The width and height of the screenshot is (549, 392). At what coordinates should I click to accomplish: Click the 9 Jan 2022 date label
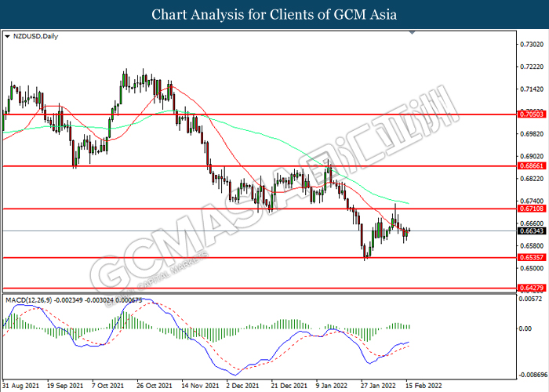pos(333,386)
